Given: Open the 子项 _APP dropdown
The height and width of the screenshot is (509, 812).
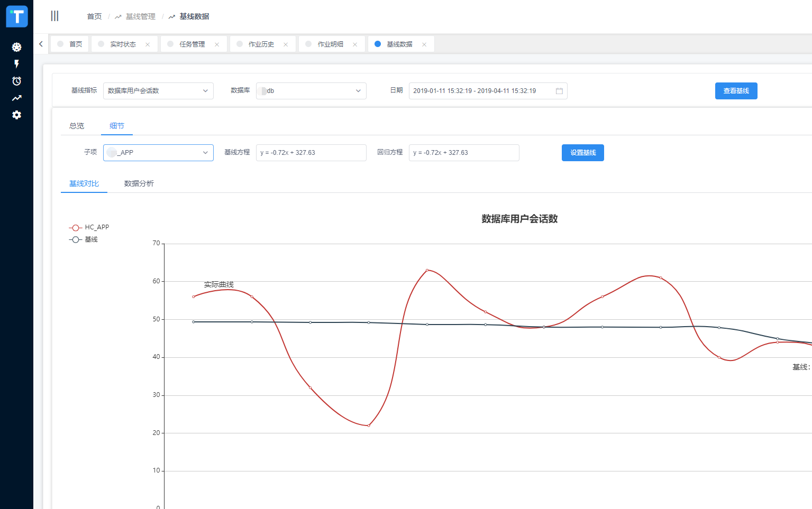Looking at the screenshot, I should coord(158,153).
